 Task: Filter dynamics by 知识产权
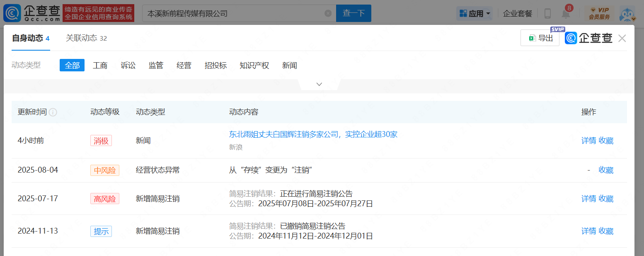click(x=254, y=65)
